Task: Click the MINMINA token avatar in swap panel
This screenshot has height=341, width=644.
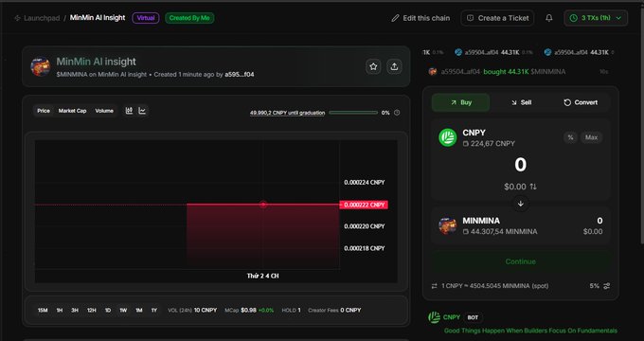Action: [448, 226]
